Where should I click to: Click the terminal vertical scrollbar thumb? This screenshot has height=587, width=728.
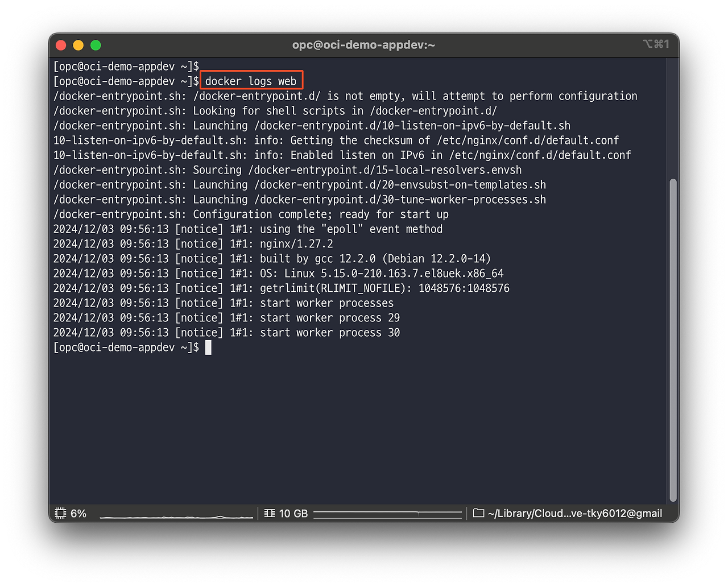tap(673, 340)
